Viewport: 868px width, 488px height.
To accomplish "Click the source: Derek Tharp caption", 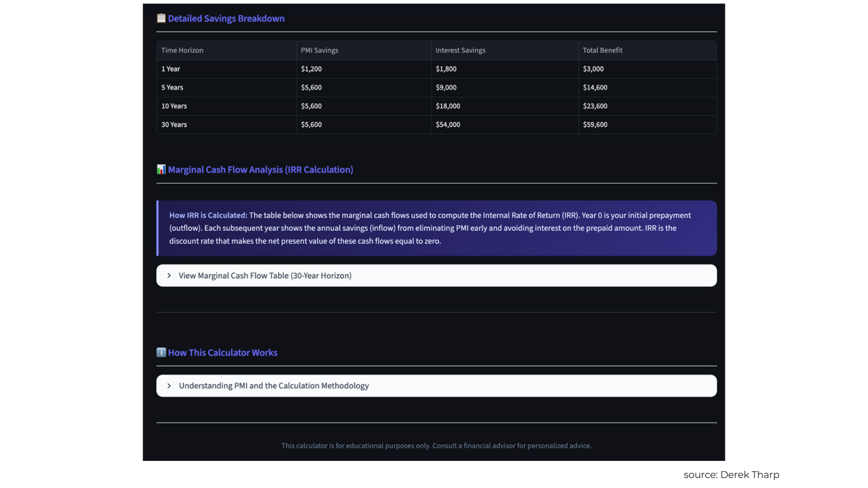I will point(731,474).
